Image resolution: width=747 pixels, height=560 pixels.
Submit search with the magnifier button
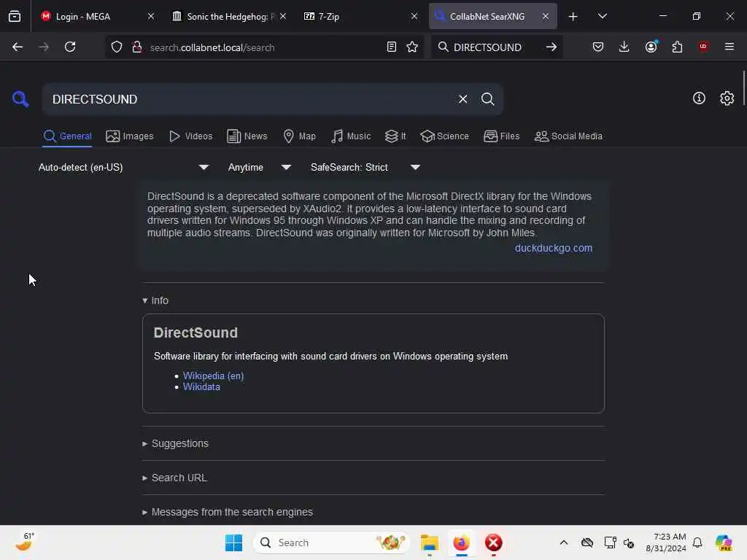point(487,99)
